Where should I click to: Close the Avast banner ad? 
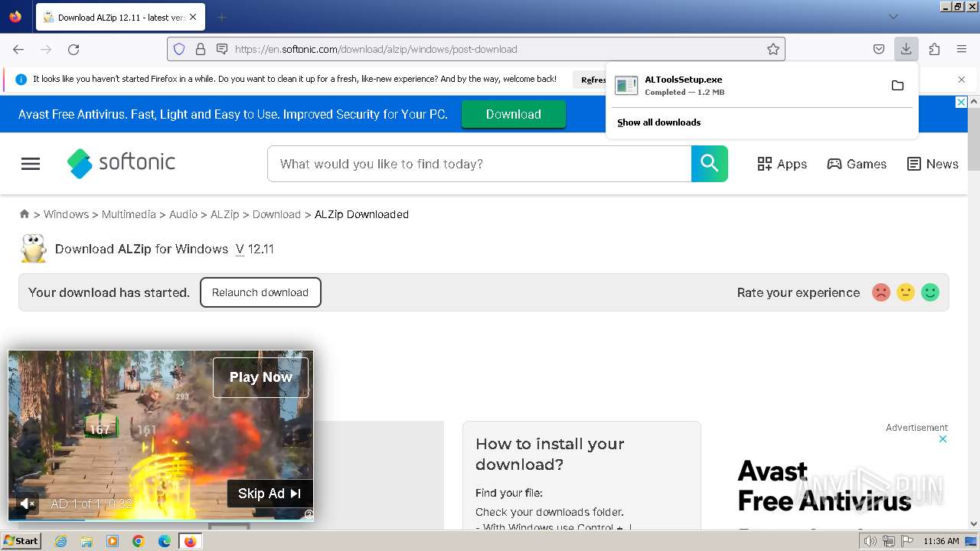pos(962,103)
